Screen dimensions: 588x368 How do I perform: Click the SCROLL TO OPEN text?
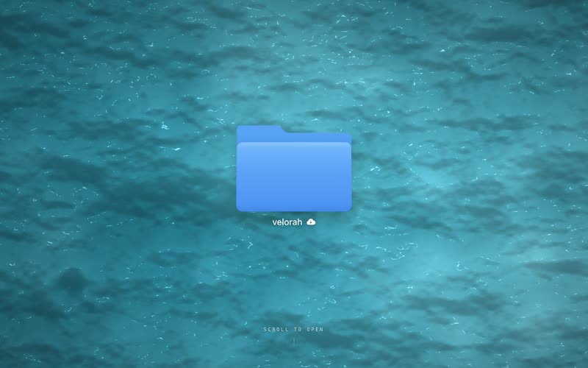pyautogui.click(x=293, y=329)
